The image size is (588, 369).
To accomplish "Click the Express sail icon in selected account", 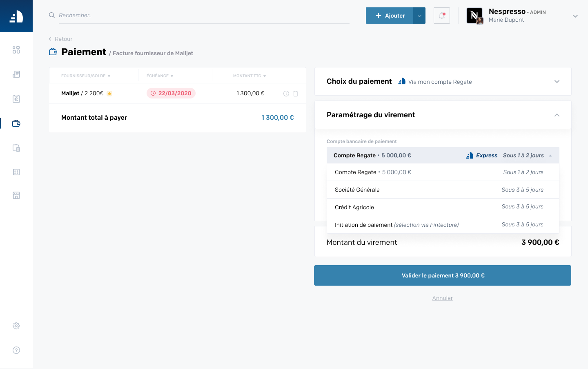I will 470,155.
